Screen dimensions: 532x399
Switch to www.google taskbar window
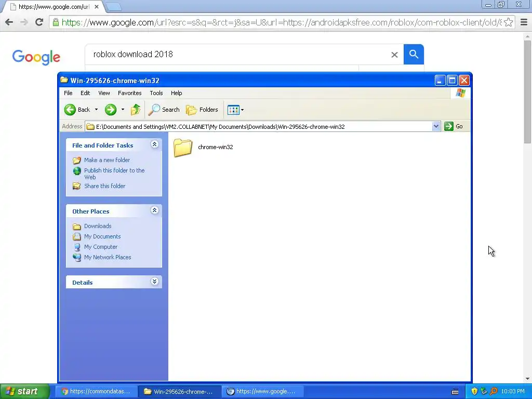(x=263, y=391)
